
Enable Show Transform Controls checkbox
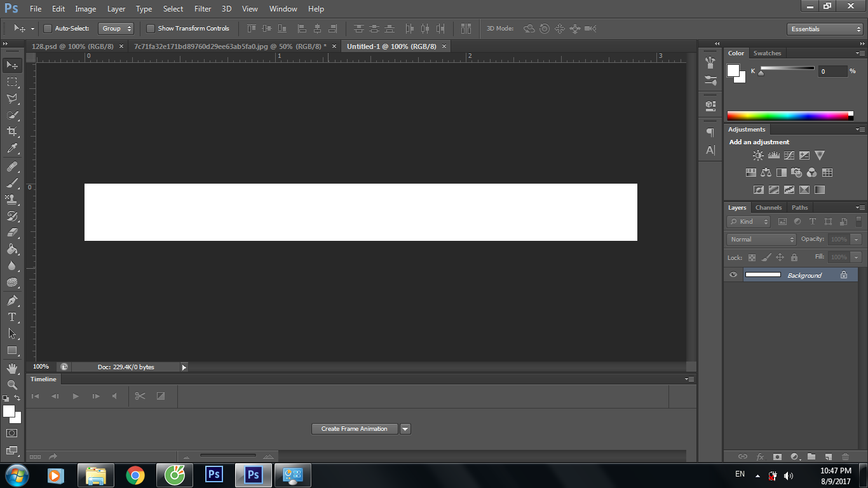click(151, 29)
